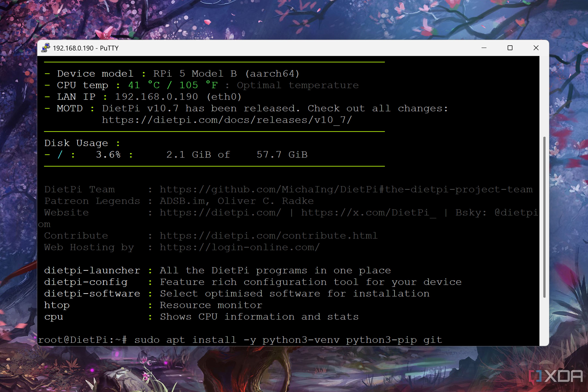Click the 'Bsky: @dietpi' text
Image resolution: width=588 pixels, height=392 pixels.
pyautogui.click(x=497, y=212)
